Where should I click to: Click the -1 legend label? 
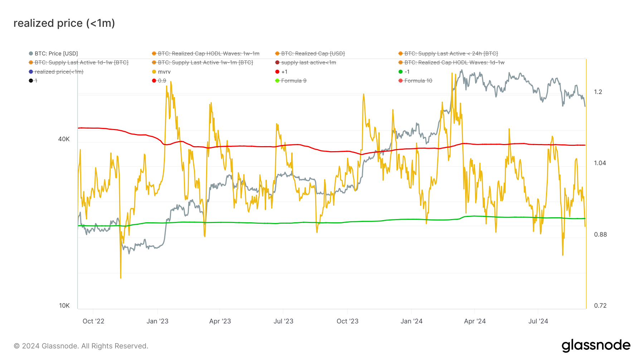pos(407,72)
